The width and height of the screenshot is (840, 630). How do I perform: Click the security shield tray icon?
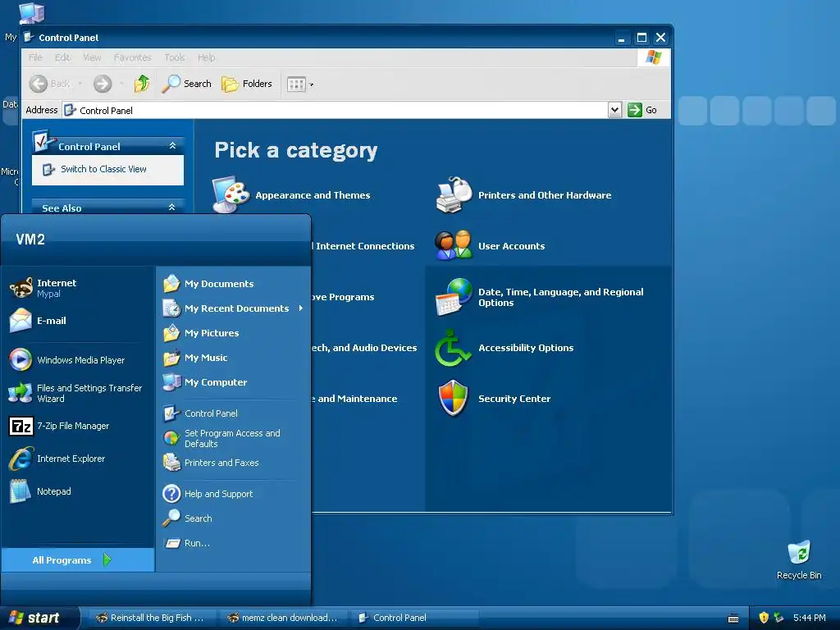764,618
